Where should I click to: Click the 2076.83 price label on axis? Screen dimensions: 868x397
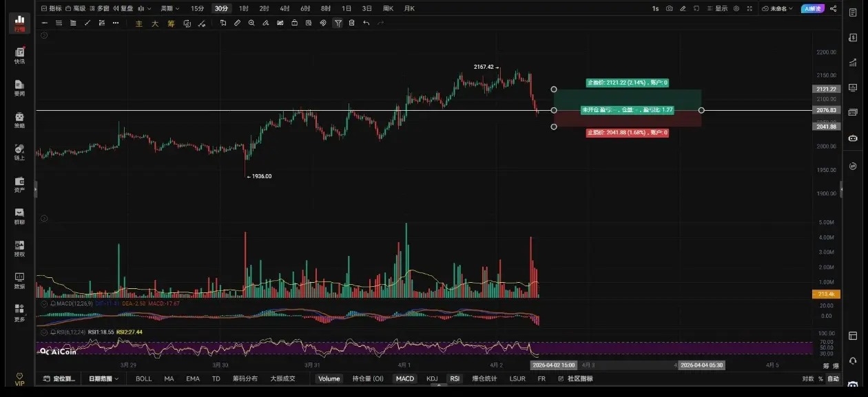(825, 110)
